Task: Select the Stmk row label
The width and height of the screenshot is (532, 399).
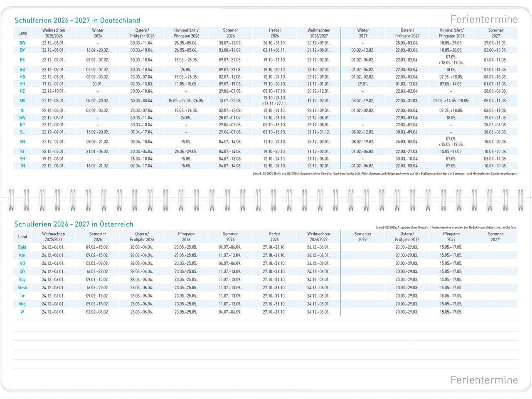Action: pos(22,288)
